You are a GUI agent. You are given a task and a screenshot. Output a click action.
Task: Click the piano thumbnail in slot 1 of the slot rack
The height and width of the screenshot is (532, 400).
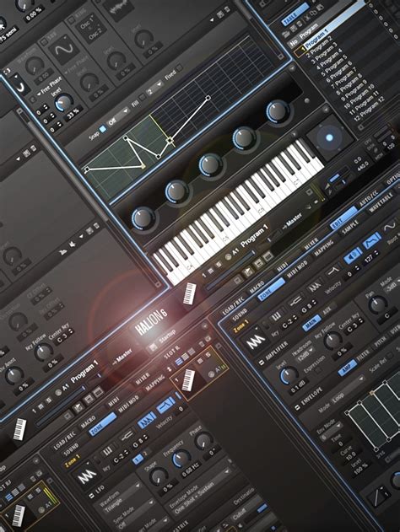coord(188,379)
